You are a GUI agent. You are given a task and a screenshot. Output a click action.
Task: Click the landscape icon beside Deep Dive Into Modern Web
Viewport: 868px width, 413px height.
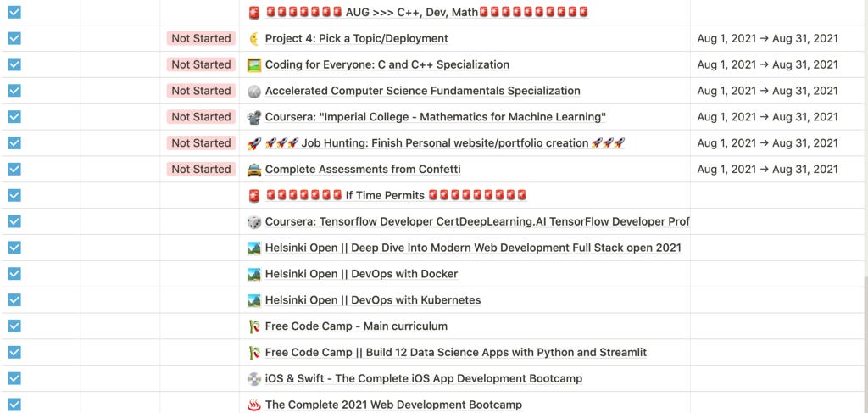click(253, 248)
